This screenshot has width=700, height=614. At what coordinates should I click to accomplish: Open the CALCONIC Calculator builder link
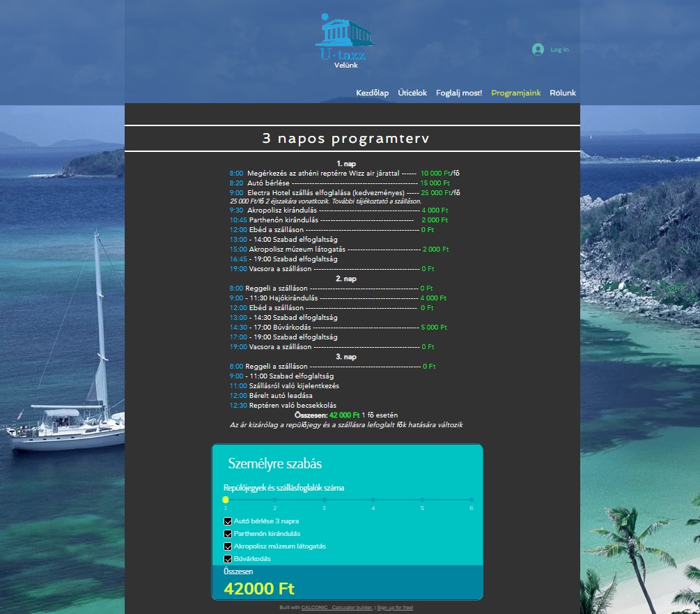coord(337,608)
